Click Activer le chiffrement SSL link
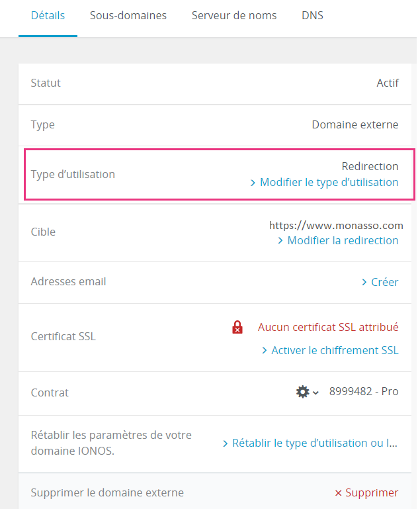This screenshot has height=509, width=420. point(335,351)
